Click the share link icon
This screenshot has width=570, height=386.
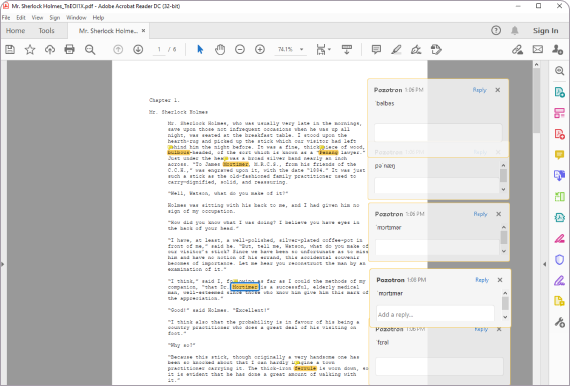pos(517,49)
